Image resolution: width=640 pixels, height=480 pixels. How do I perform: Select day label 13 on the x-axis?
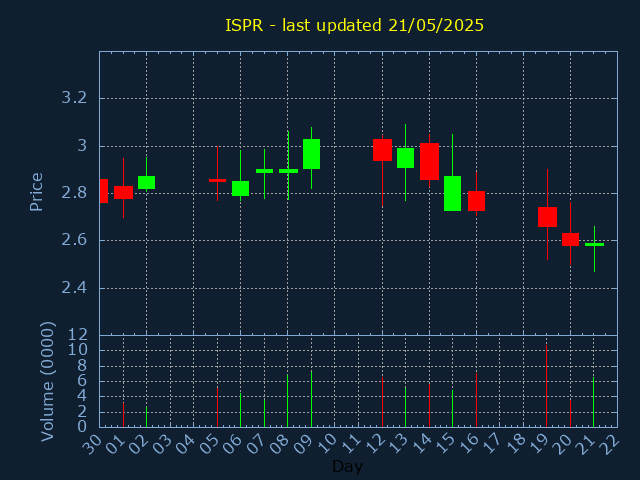399,444
